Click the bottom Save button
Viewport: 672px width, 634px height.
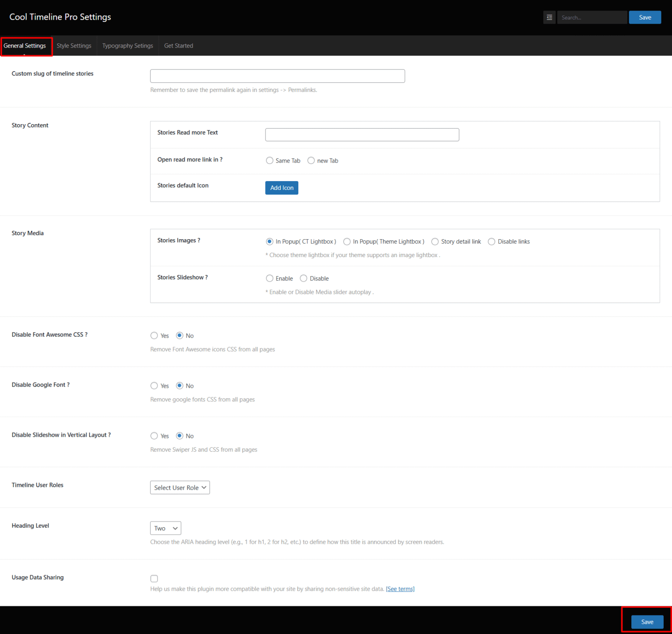pyautogui.click(x=647, y=621)
